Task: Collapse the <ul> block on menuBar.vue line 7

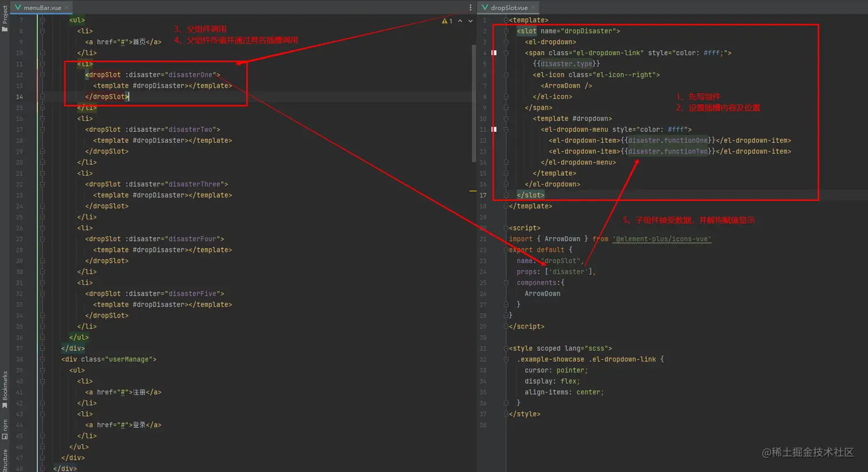Action: pos(42,20)
